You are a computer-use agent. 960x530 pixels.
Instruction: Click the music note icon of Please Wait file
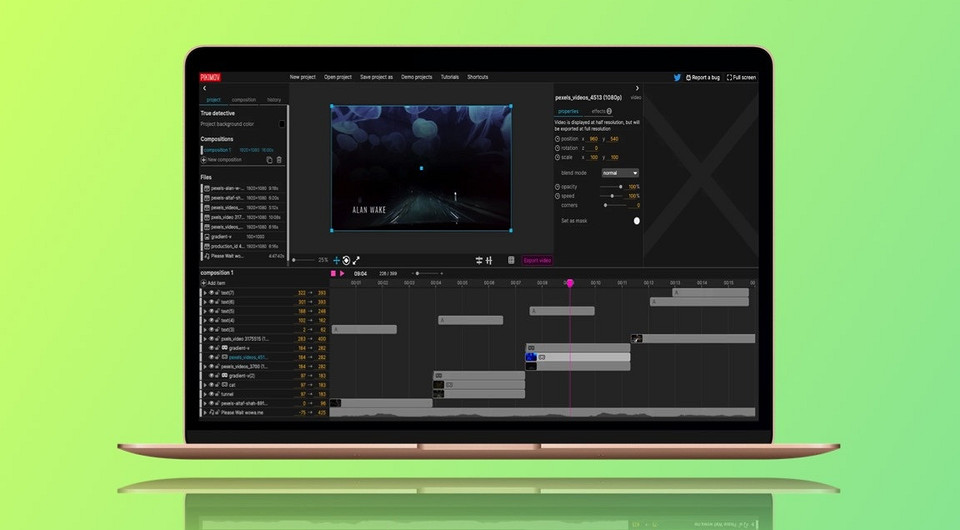207,256
